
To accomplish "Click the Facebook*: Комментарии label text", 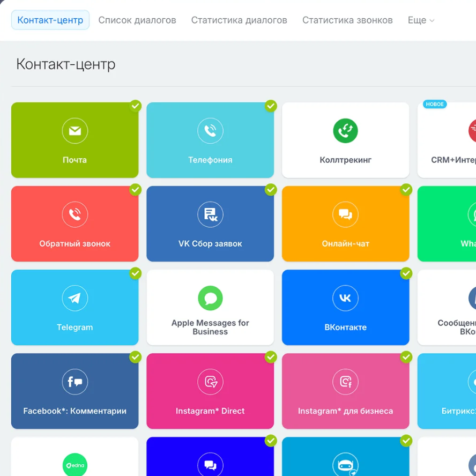I will click(x=75, y=411).
